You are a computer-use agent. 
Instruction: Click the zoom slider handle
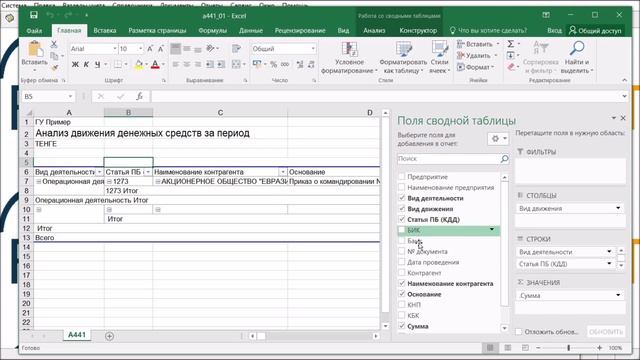569,348
